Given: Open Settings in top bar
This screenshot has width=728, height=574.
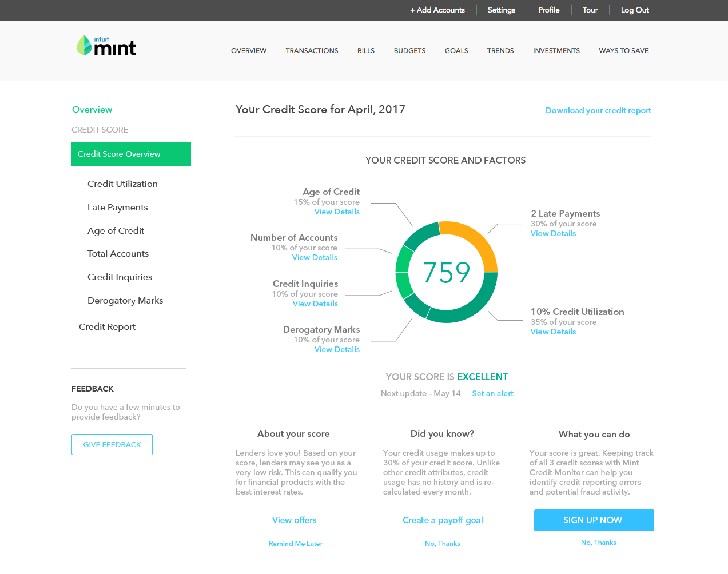Looking at the screenshot, I should [x=502, y=10].
